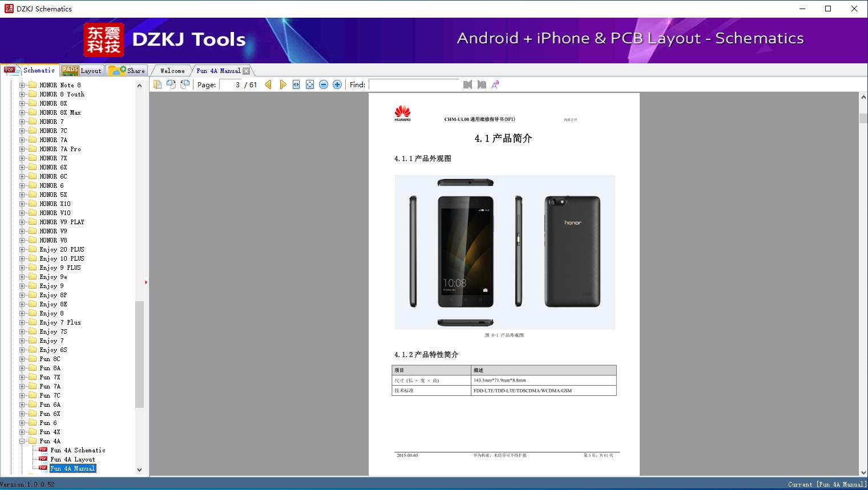868x490 pixels.
Task: Click the HONOR V10 folder icon
Action: point(33,213)
